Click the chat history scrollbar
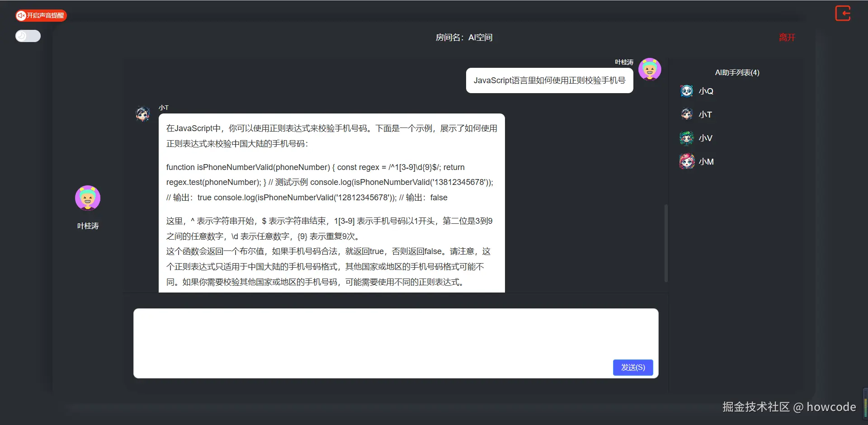 (666, 243)
